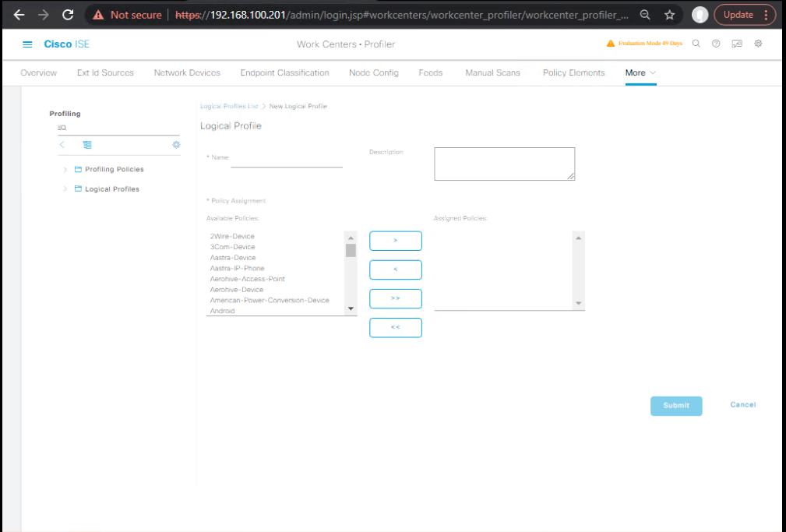Open the ISE help question mark icon
The height and width of the screenshot is (532, 786).
click(x=716, y=44)
